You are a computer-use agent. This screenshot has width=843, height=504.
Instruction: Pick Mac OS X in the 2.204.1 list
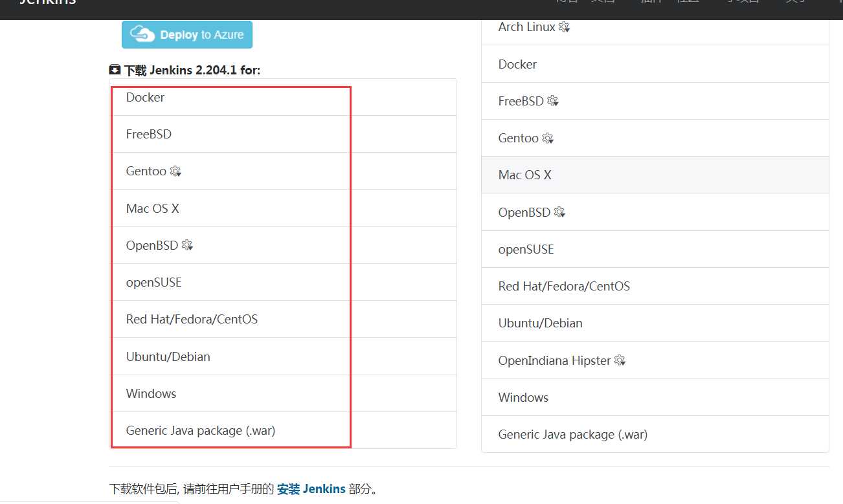tap(283, 208)
